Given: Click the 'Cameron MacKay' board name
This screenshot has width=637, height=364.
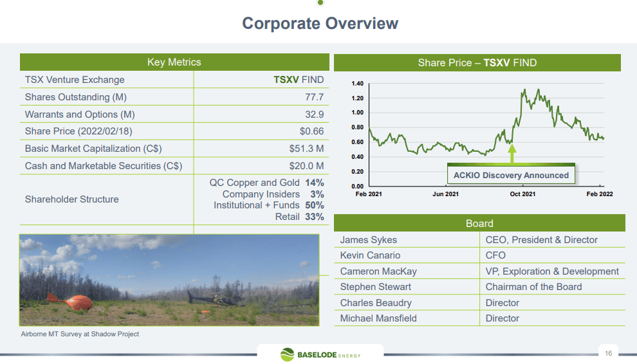Looking at the screenshot, I should [378, 271].
